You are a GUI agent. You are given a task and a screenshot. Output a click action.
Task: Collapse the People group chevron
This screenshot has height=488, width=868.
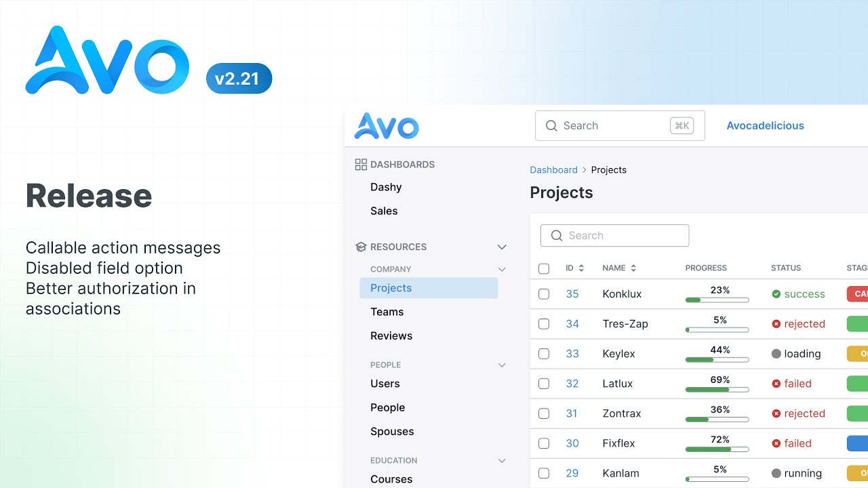(502, 365)
